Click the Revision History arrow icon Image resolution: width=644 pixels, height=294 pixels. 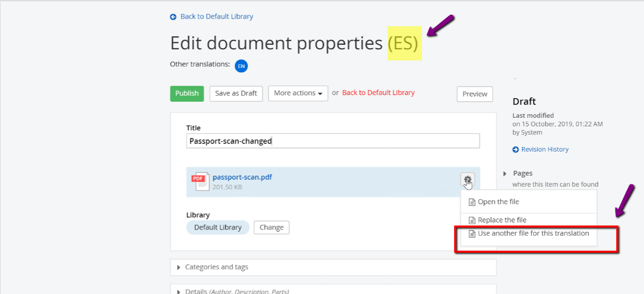click(516, 150)
